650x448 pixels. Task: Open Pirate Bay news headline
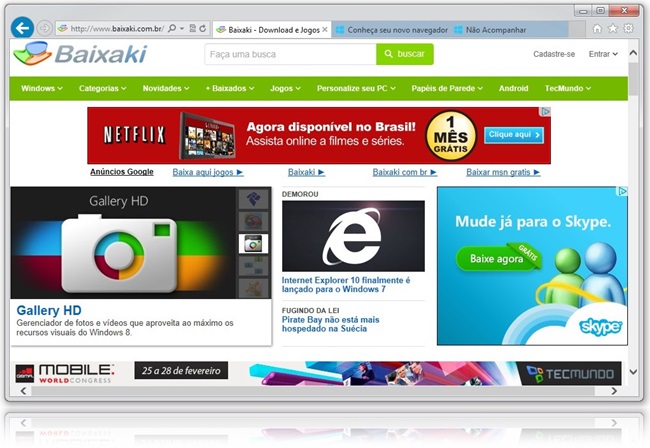pyautogui.click(x=330, y=324)
